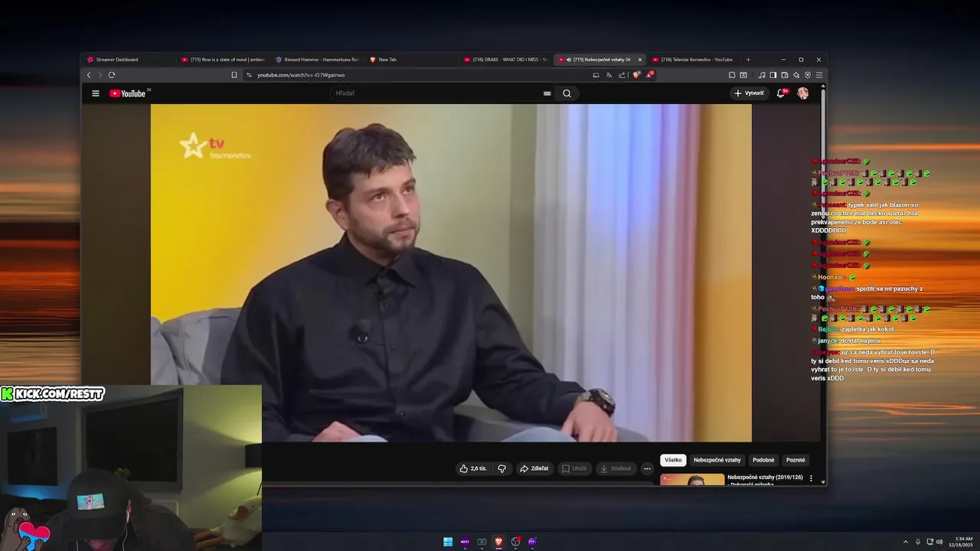
Task: Switch to flow is a state of mind tab
Action: (x=222, y=60)
